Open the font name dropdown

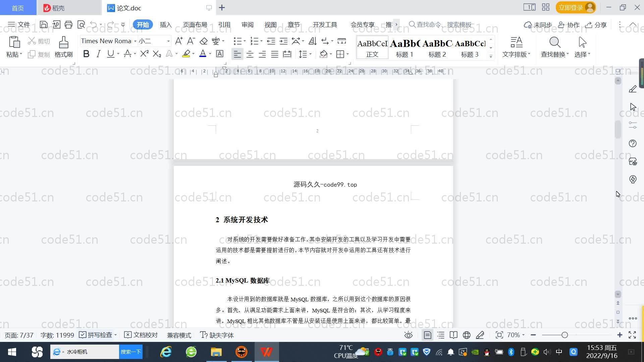tap(135, 41)
